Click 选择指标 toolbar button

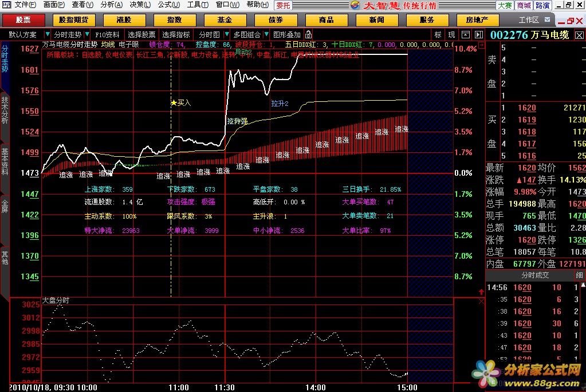[x=176, y=35]
